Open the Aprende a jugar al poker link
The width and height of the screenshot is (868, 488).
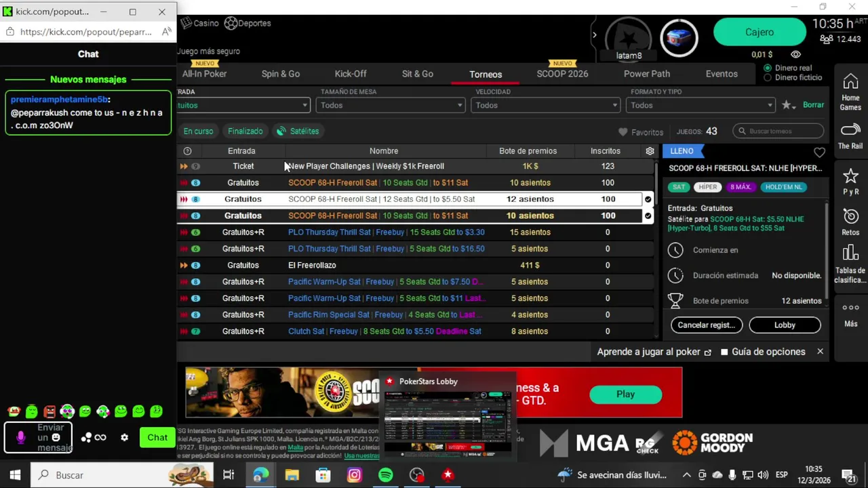[654, 352]
